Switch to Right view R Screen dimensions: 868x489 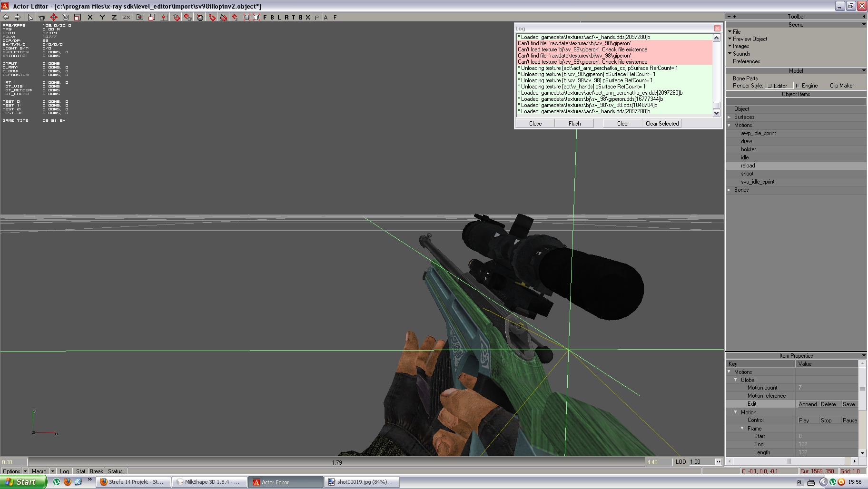click(x=286, y=17)
